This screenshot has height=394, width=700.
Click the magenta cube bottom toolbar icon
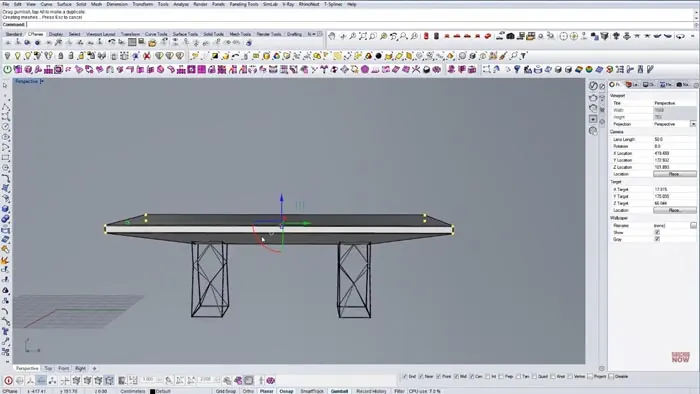tap(271, 381)
